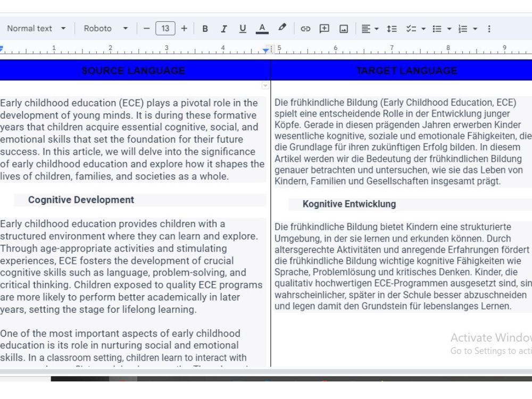Click the left indent marker on ruler

click(2, 49)
